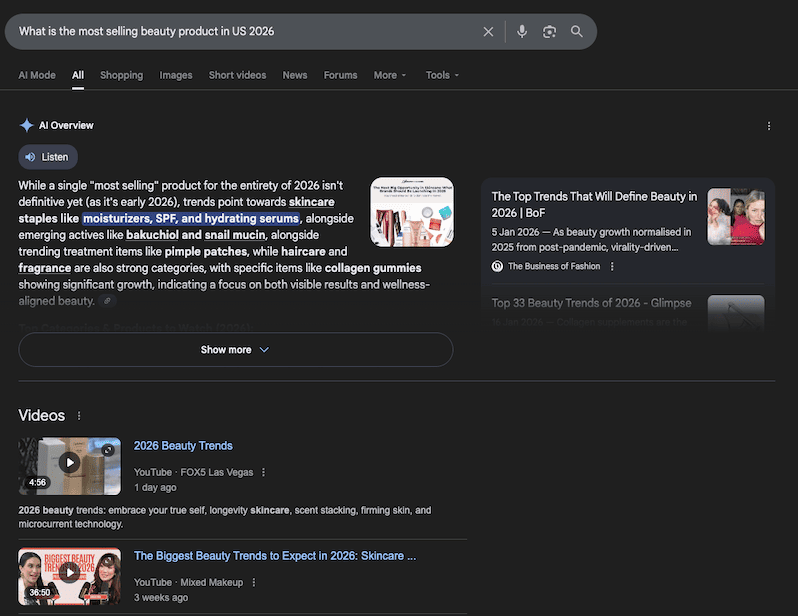Open three-dot menu beside The Business of Fashion

tap(612, 266)
